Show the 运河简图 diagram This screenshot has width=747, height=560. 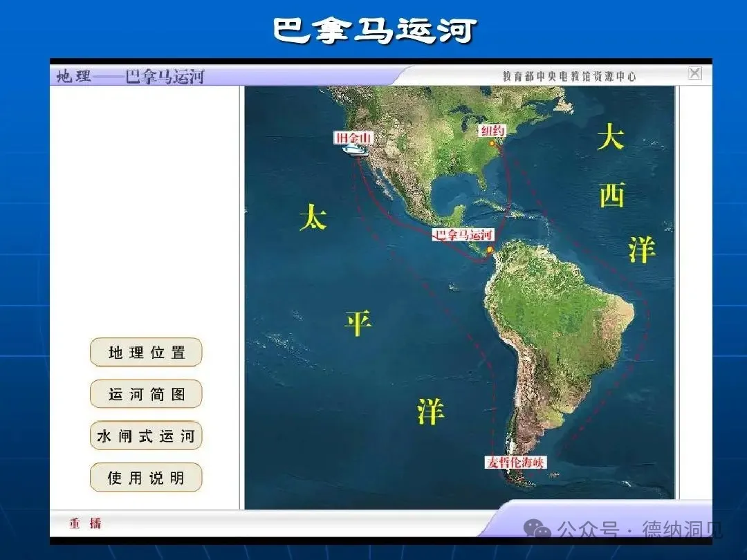tap(146, 394)
